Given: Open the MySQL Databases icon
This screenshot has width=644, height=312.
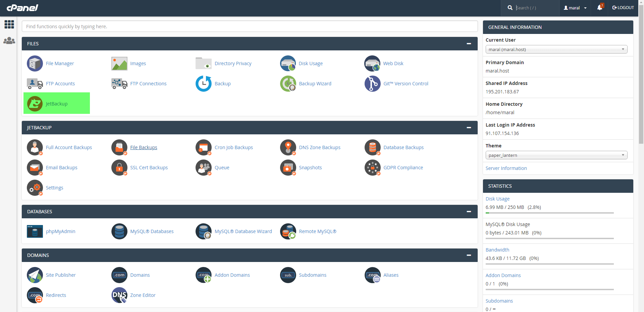Looking at the screenshot, I should [x=119, y=231].
